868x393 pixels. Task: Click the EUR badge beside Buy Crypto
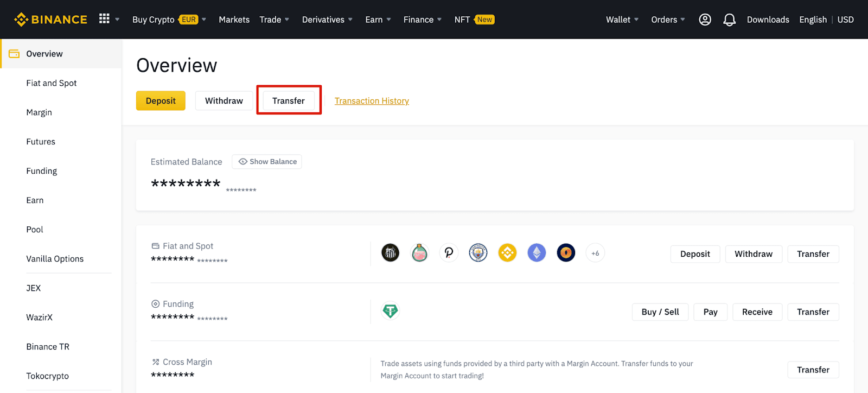[189, 20]
